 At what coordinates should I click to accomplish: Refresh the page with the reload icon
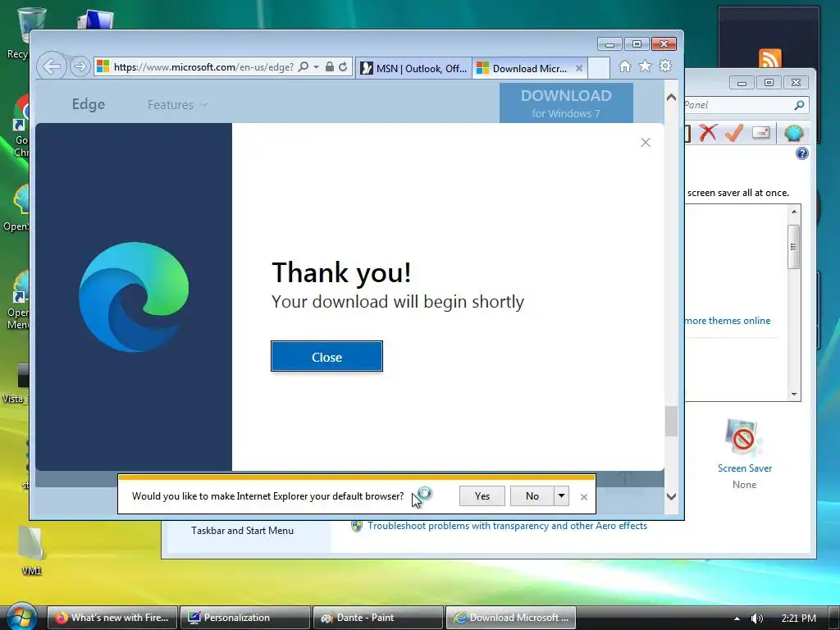click(343, 66)
